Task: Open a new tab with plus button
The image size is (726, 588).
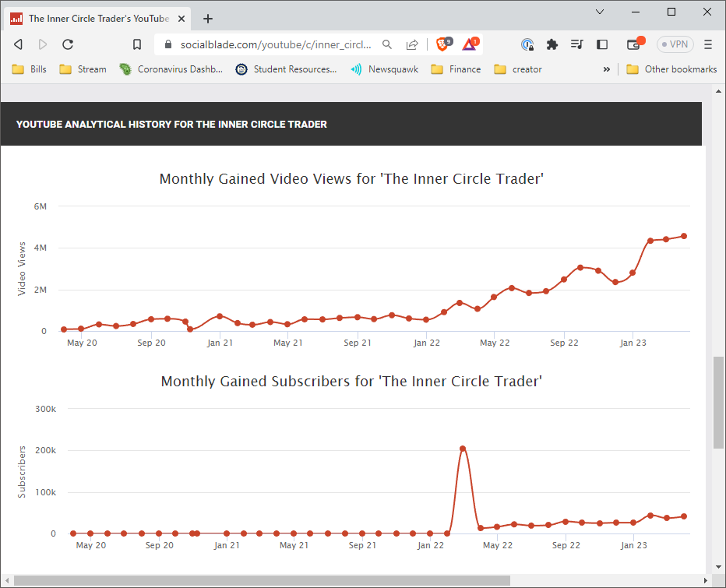Action: (x=208, y=19)
